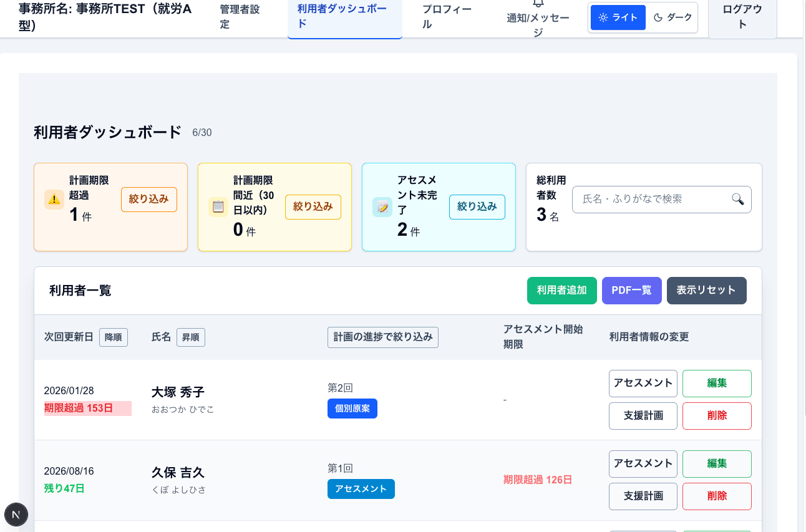Filter by アセスメント未完了 using 絞り込み
Screen dimensions: 806x532
point(477,207)
